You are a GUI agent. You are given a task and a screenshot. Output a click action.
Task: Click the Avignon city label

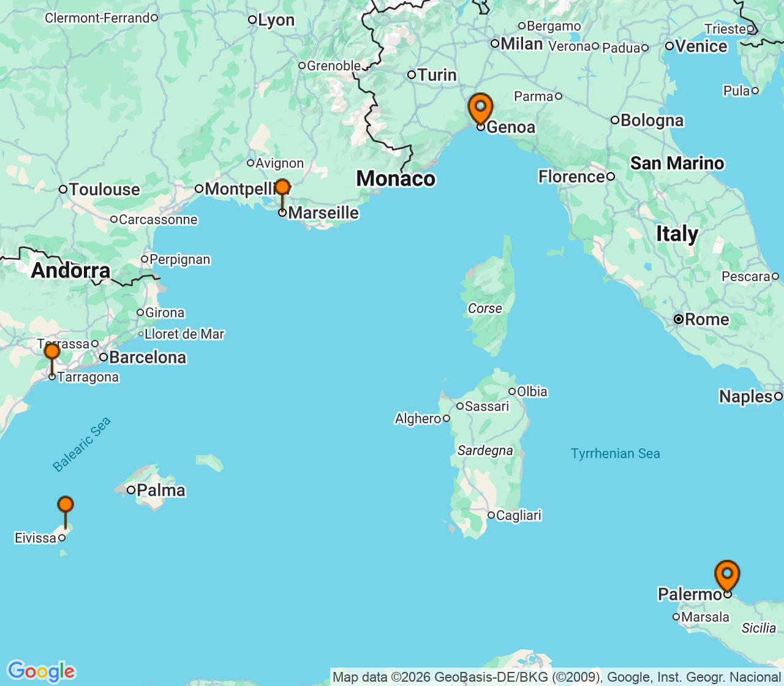pyautogui.click(x=279, y=163)
